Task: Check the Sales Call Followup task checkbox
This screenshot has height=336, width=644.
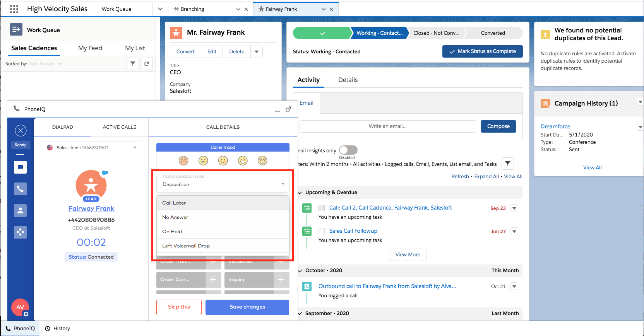Action: [x=322, y=231]
